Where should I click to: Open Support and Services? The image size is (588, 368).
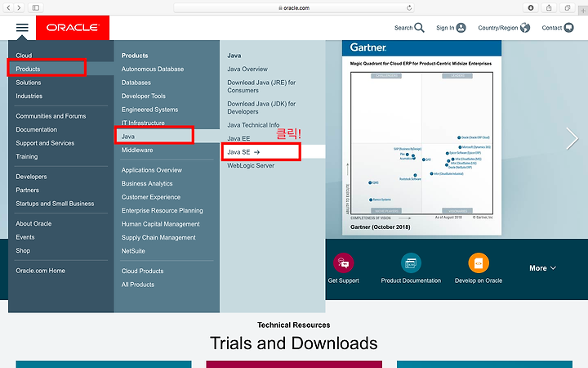(45, 143)
